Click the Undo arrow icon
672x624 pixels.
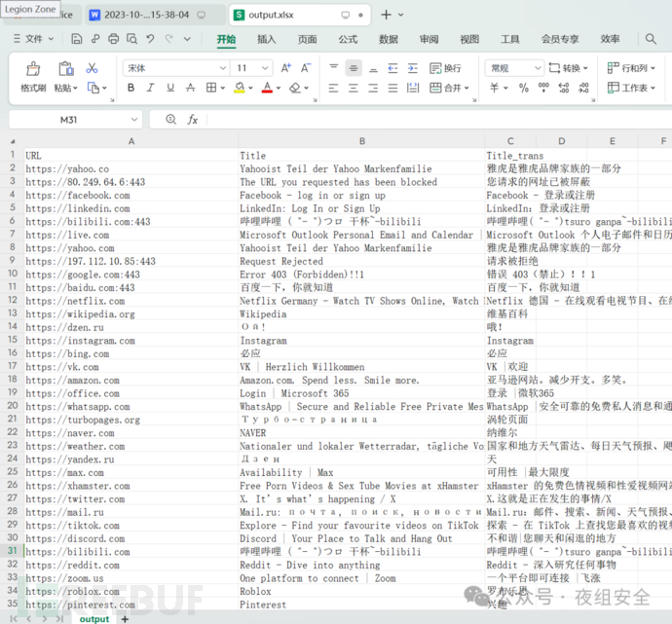150,39
